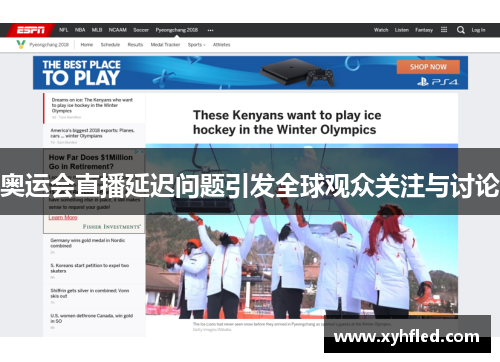This screenshot has width=500, height=362.
Task: Close the retirement ad with X icon
Action: point(142,152)
